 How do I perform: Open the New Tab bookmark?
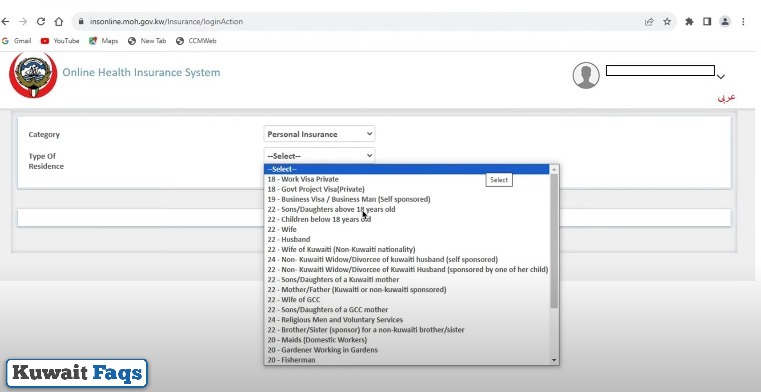[147, 41]
